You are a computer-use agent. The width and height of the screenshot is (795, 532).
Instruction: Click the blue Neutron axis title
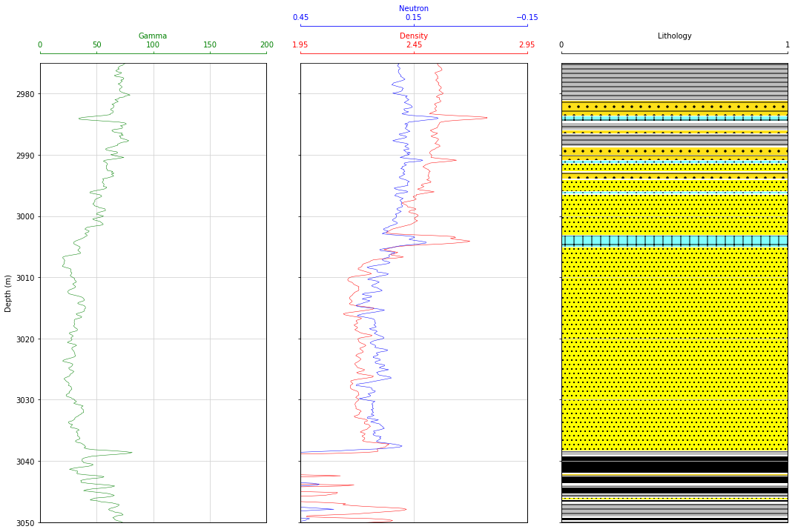click(414, 9)
